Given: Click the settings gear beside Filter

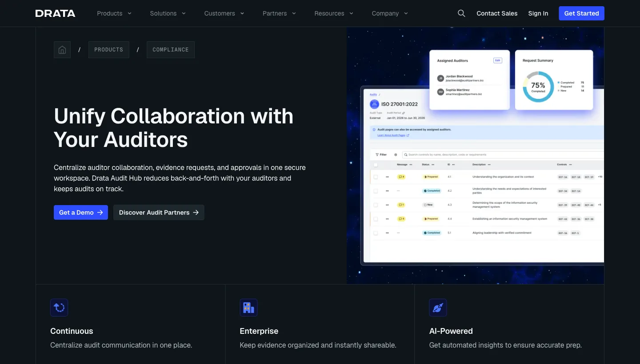Looking at the screenshot, I should [x=396, y=154].
